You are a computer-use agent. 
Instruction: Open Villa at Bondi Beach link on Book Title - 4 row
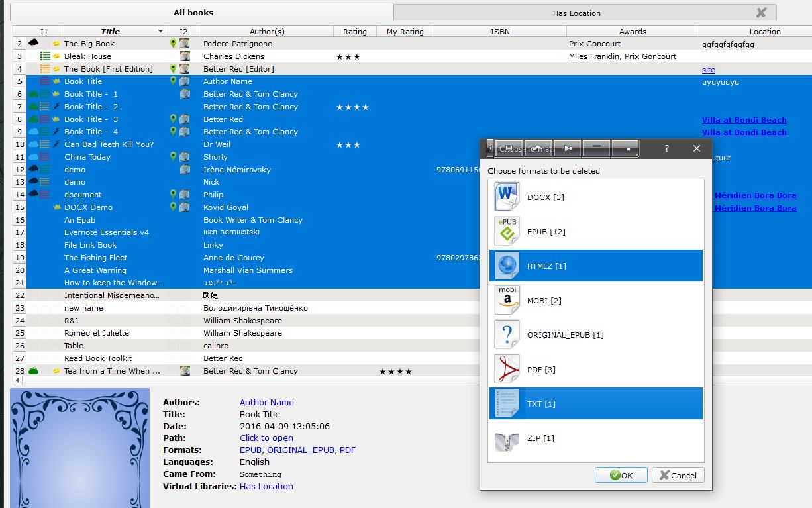(x=744, y=132)
